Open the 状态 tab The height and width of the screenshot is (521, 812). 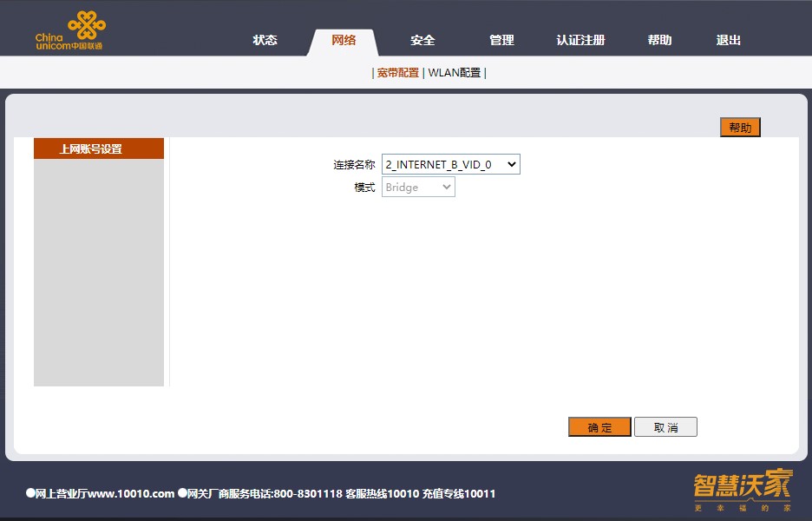coord(265,40)
